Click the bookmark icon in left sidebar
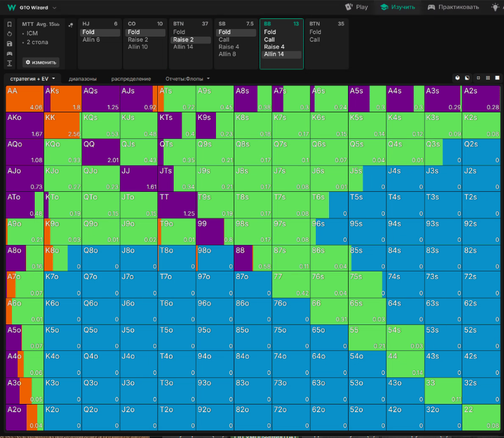The image size is (504, 438). click(9, 25)
